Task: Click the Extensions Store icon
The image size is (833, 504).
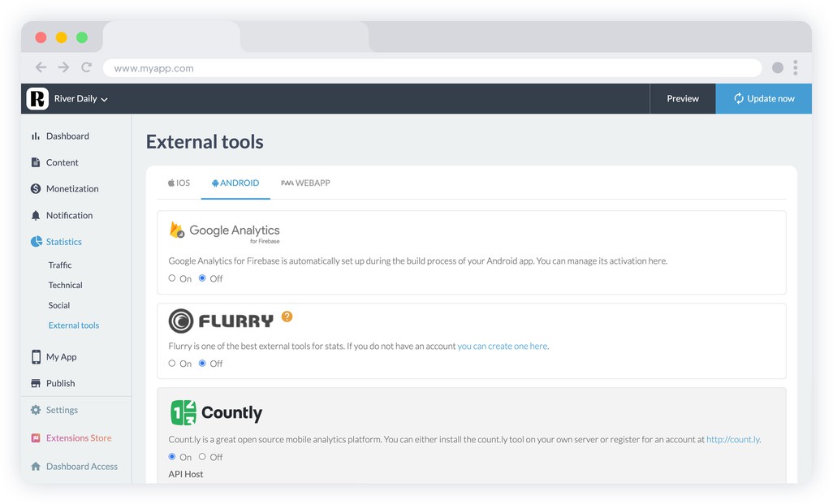Action: [x=36, y=438]
